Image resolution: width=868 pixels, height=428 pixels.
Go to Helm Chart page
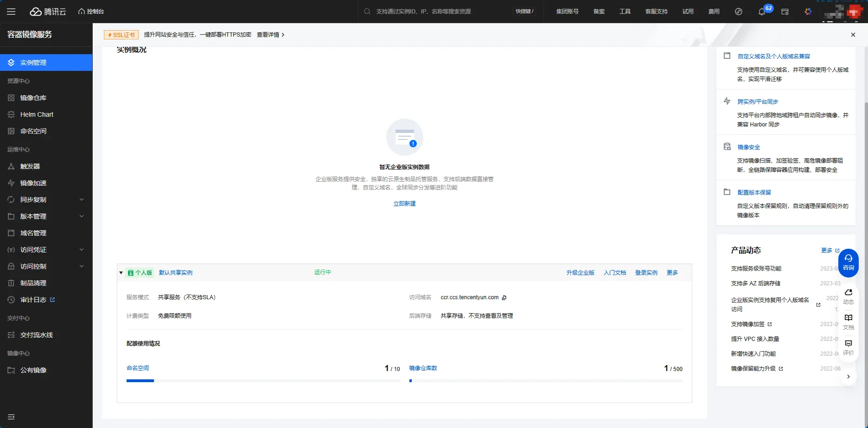[37, 114]
